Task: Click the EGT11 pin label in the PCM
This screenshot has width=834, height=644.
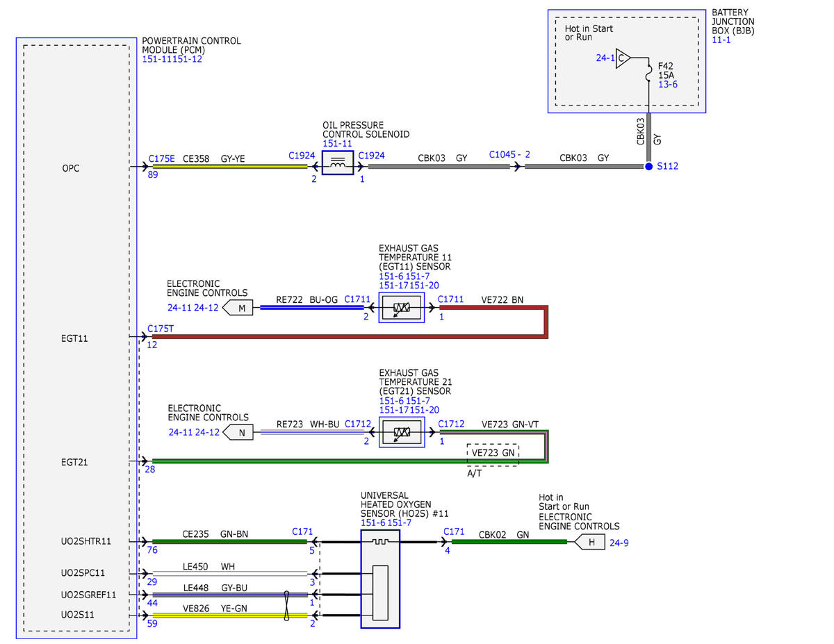Action: 74,338
